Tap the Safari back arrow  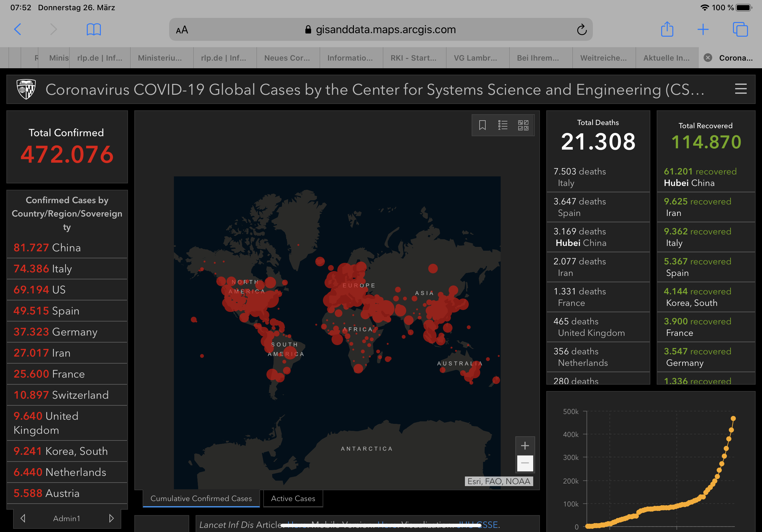point(18,29)
